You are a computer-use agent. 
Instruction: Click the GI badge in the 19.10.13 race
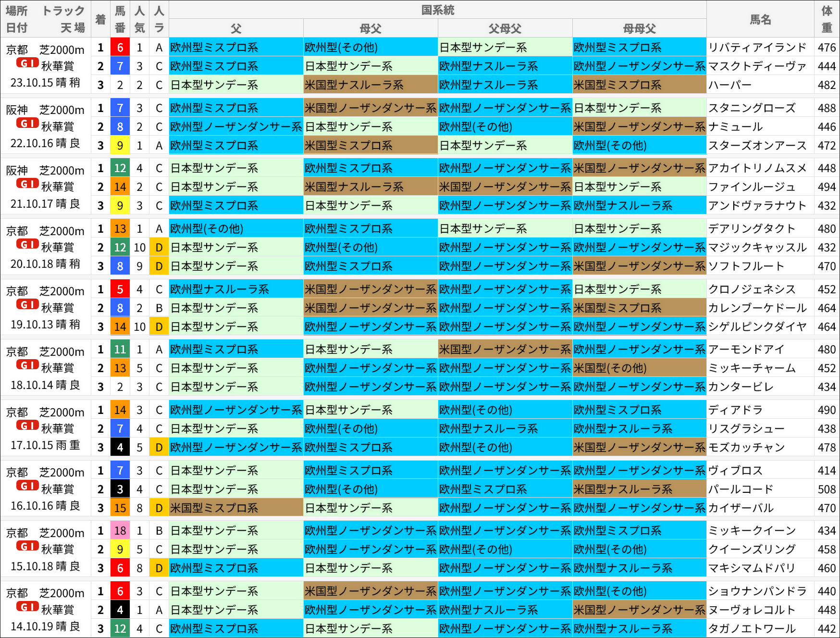(x=27, y=304)
